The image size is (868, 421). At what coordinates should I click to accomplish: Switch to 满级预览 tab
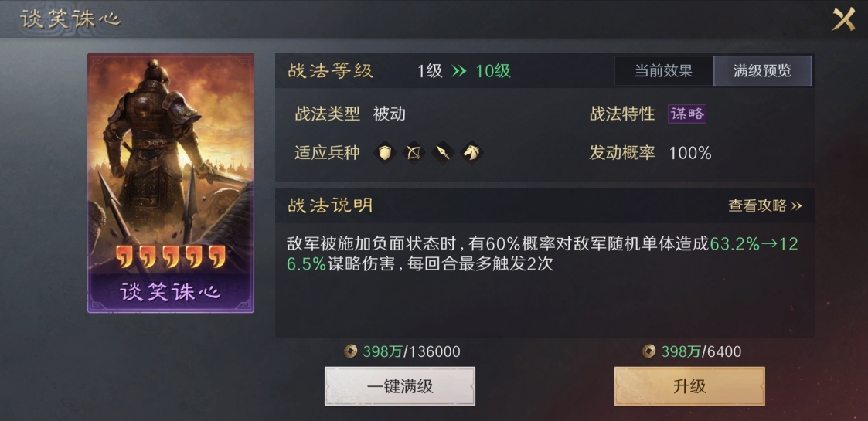tap(763, 71)
